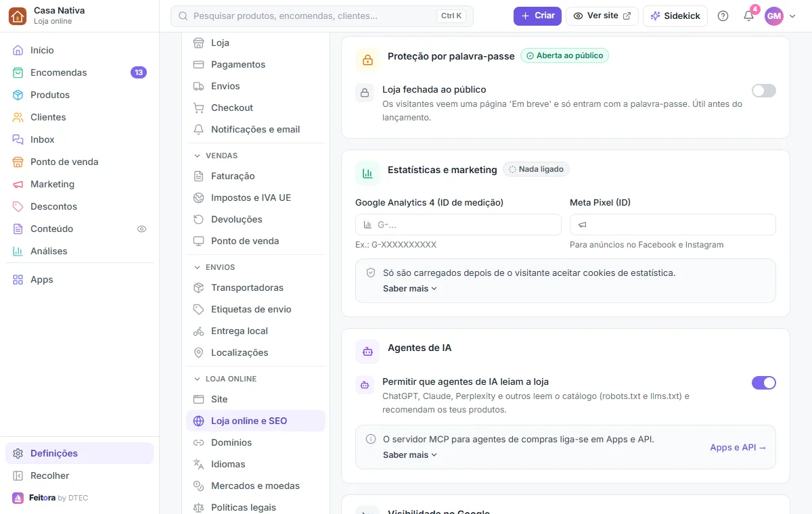Collapse the LOJA ONLINE section
The width and height of the screenshot is (812, 514).
[226, 379]
